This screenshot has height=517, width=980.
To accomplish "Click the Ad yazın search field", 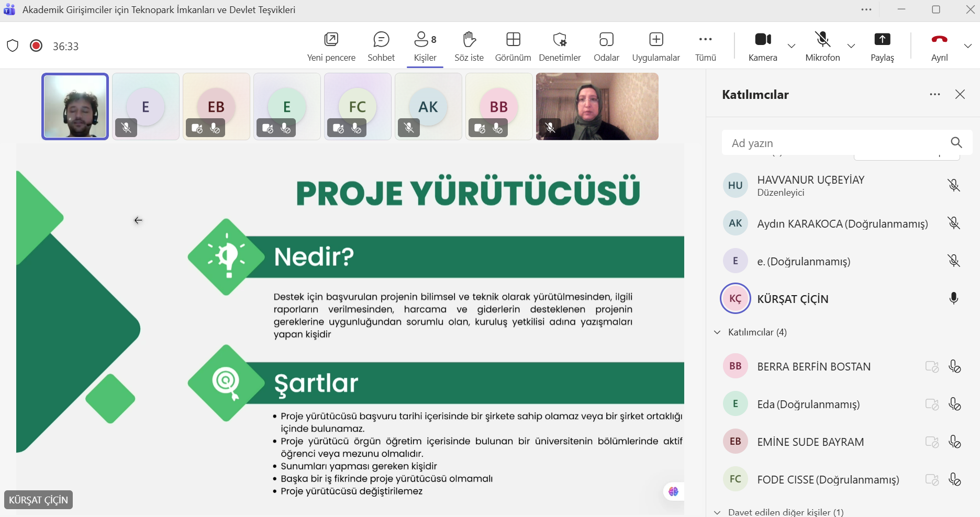I will pos(835,143).
